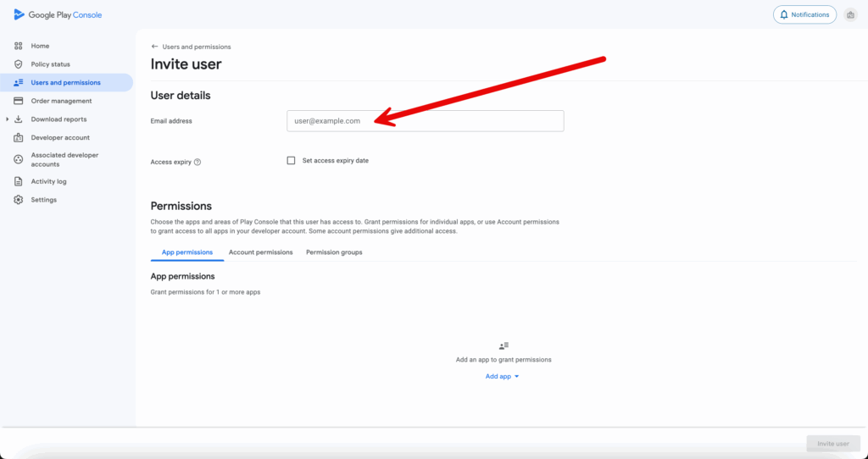
Task: Click the Download reports download icon
Action: point(19,119)
